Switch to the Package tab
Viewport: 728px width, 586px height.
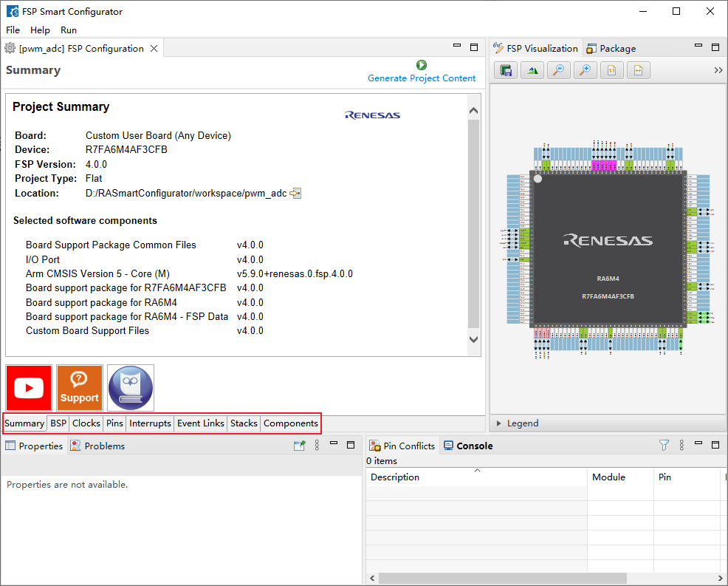point(611,48)
